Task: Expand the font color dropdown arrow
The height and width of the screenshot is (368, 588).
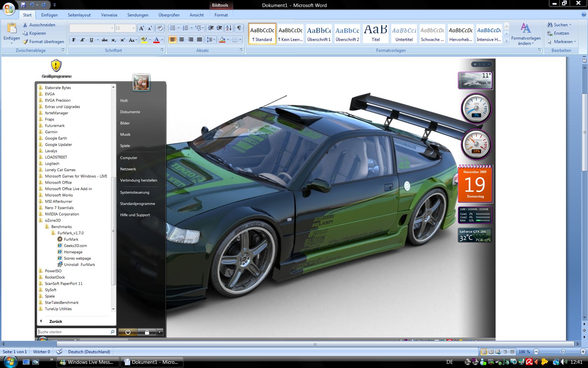Action: [x=162, y=40]
